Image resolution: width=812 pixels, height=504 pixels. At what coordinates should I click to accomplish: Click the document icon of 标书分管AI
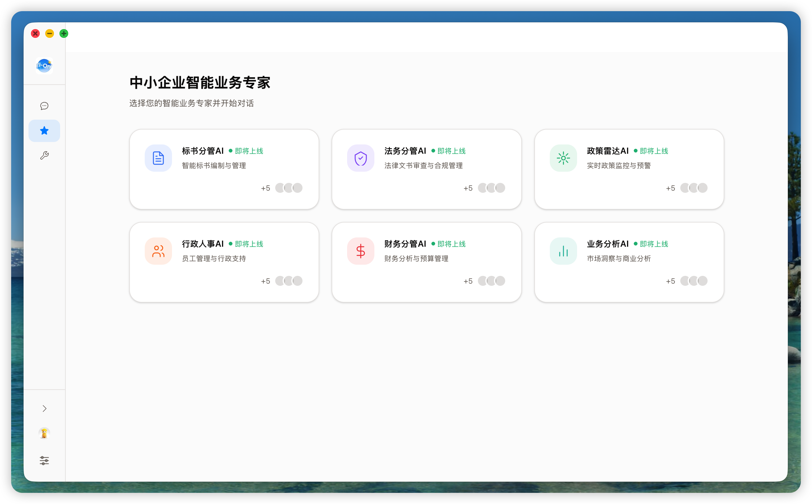coord(158,158)
